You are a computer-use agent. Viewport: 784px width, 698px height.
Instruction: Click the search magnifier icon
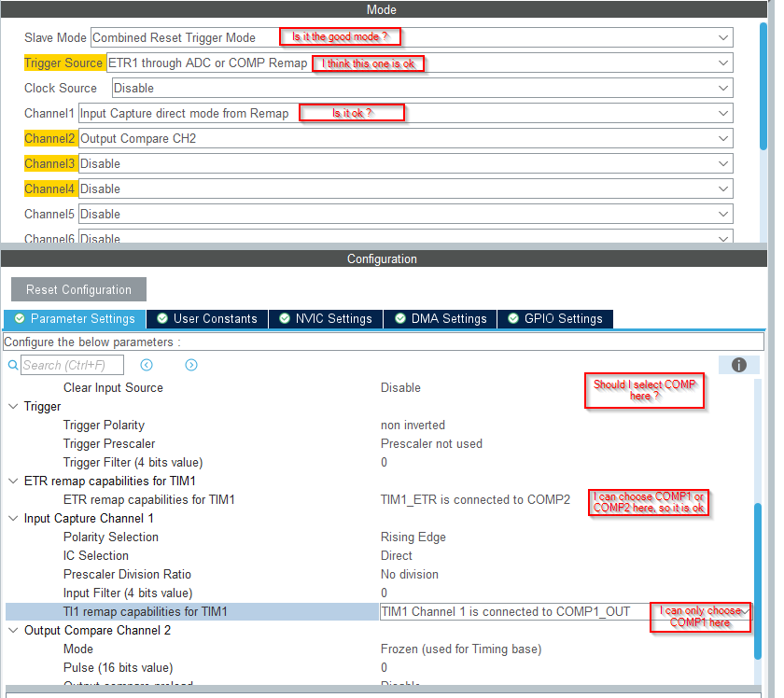pos(12,365)
